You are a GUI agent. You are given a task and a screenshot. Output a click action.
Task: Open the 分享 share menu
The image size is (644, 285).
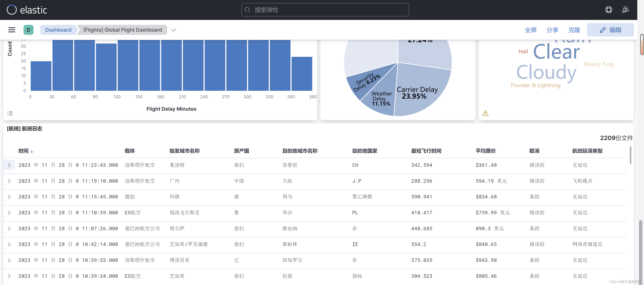pos(552,30)
